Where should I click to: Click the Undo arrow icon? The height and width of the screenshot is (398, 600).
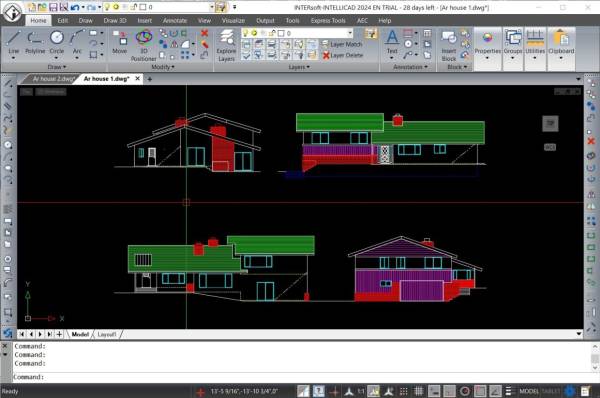pos(75,7)
